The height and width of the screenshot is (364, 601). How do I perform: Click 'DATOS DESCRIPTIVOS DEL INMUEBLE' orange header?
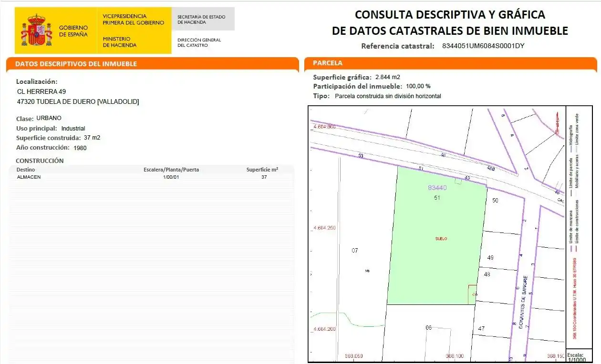(x=153, y=64)
